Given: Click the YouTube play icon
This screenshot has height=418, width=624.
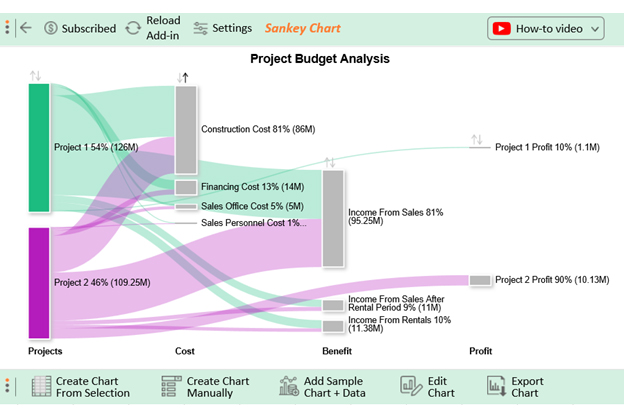Looking at the screenshot, I should point(501,29).
